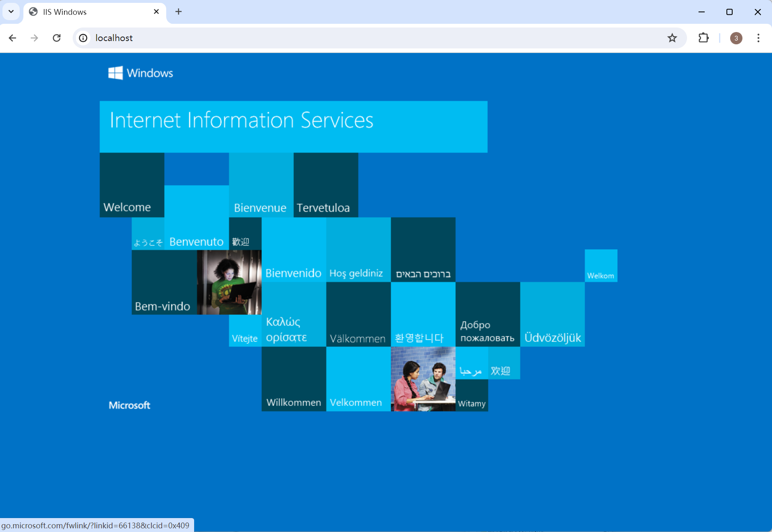Click the Bienvenido tile

[x=294, y=250]
